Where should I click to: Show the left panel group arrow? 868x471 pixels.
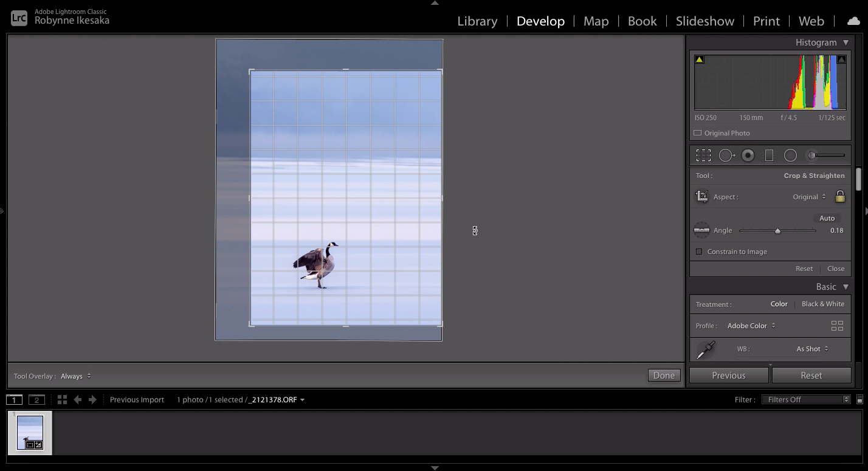2,211
